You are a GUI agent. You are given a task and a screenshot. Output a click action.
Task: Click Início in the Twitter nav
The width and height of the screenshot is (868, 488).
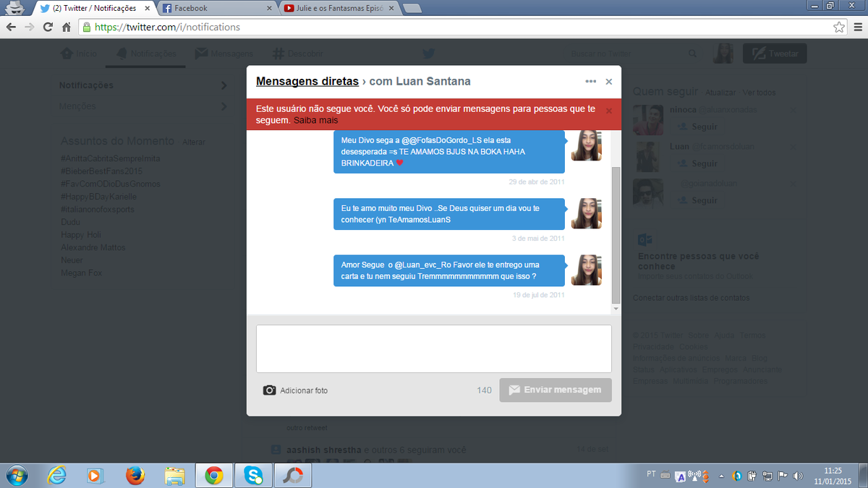tap(78, 53)
